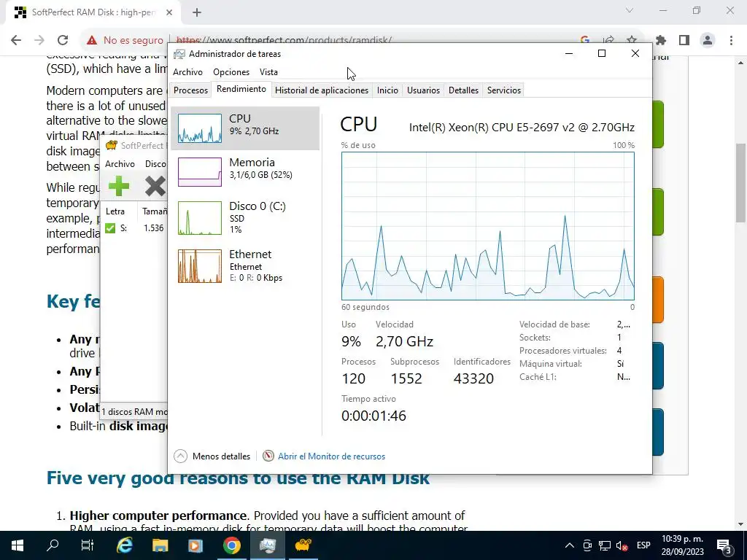Click the share page icon in address bar
Screen dimensions: 747x560
point(608,40)
